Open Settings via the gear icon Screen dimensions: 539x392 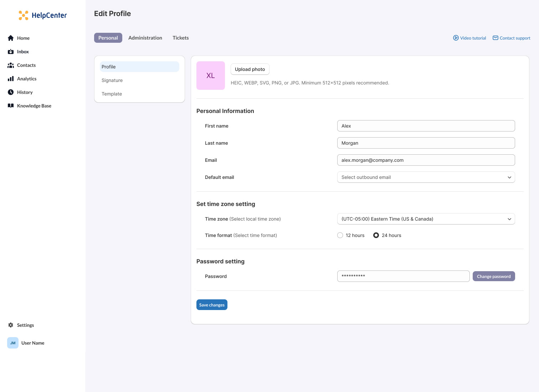click(x=10, y=325)
